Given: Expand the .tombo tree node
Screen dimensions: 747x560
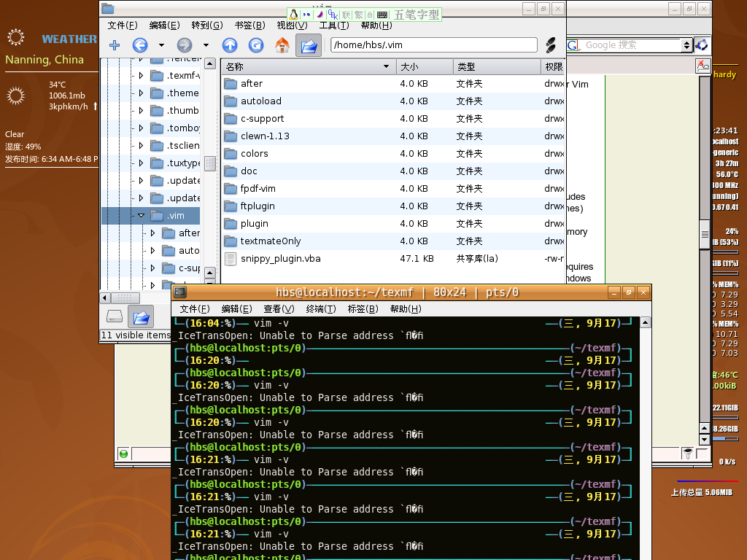Looking at the screenshot, I should 141,128.
